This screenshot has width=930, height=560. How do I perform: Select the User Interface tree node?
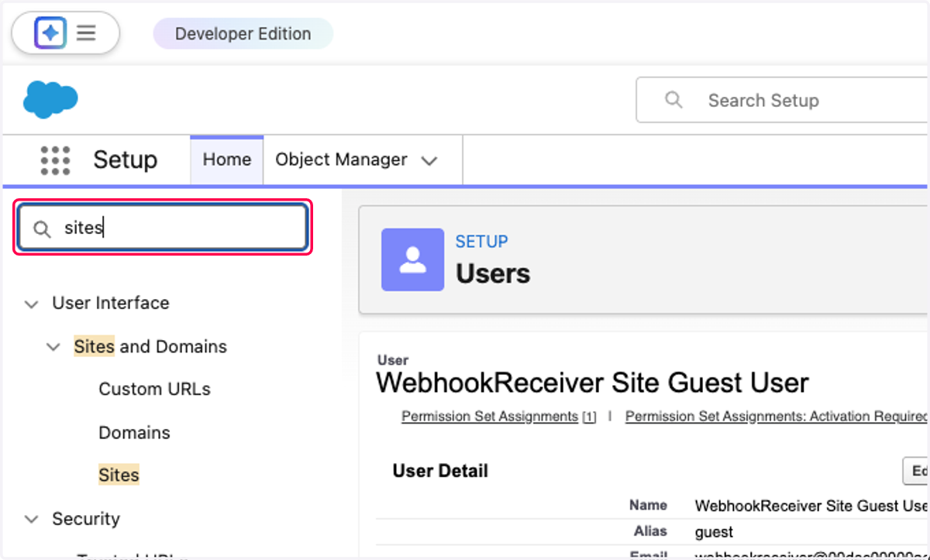click(x=111, y=303)
